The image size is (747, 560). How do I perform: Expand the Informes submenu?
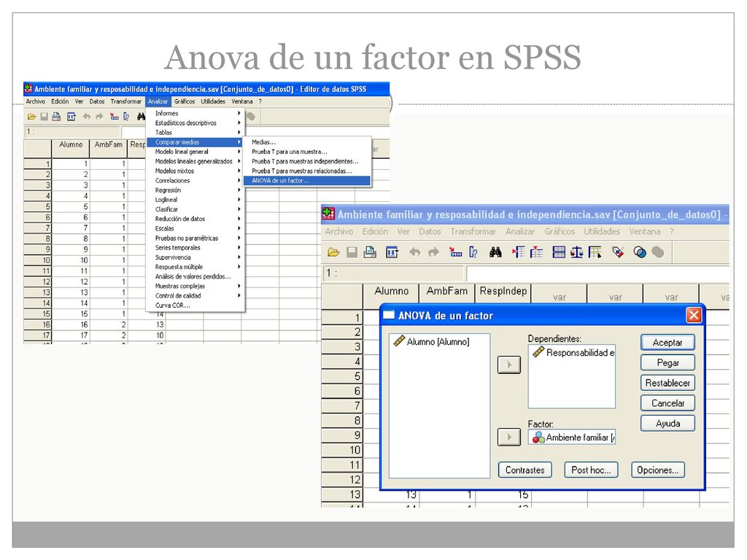(x=196, y=113)
